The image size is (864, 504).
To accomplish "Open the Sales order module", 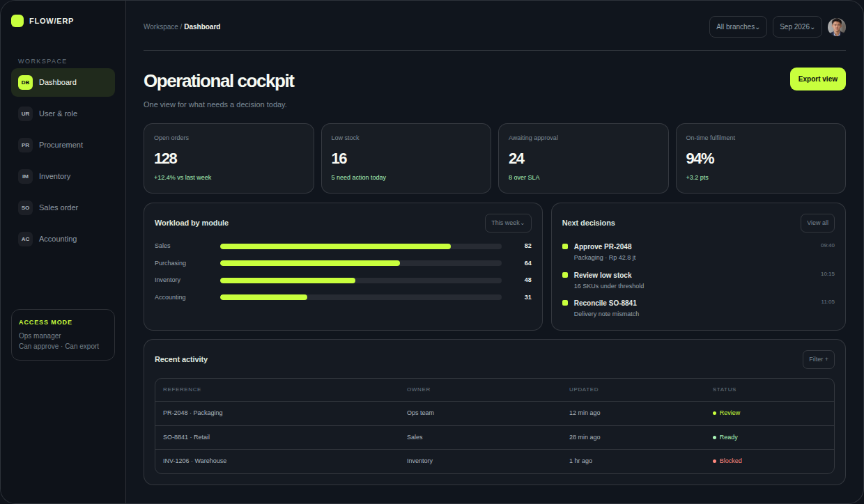I will coord(63,207).
